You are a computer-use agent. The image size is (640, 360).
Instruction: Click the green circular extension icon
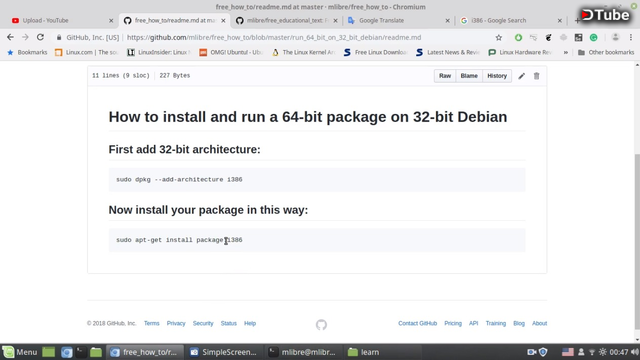click(518, 38)
